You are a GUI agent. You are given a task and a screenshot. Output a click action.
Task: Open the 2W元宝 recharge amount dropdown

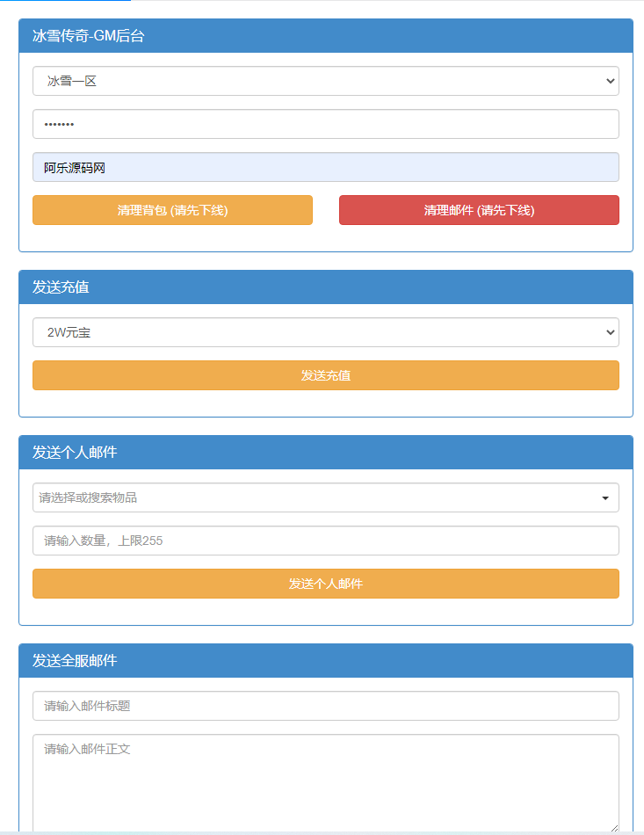click(326, 332)
